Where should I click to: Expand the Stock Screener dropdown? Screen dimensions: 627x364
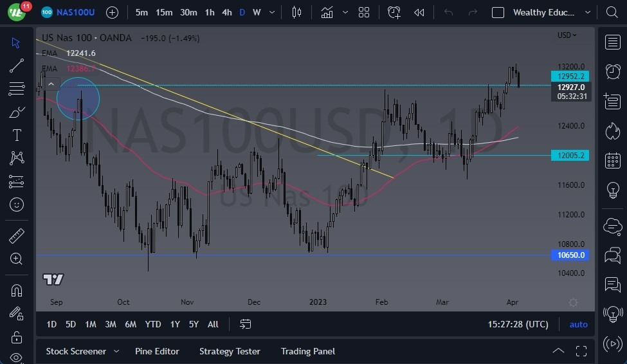coord(116,351)
